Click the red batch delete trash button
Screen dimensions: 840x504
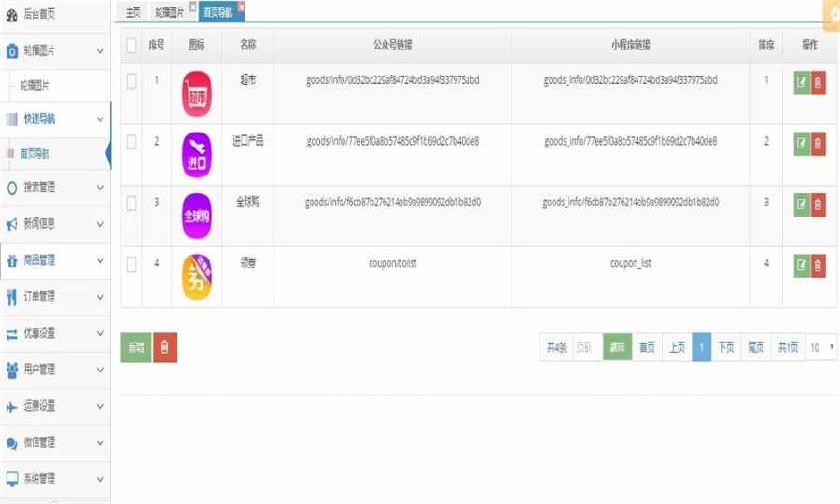click(x=165, y=347)
